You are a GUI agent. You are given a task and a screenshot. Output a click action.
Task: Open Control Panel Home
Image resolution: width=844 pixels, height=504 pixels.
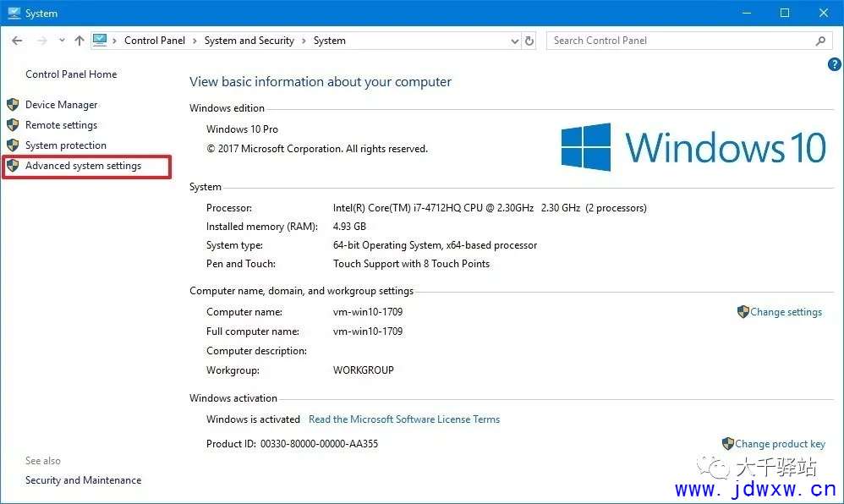point(71,74)
